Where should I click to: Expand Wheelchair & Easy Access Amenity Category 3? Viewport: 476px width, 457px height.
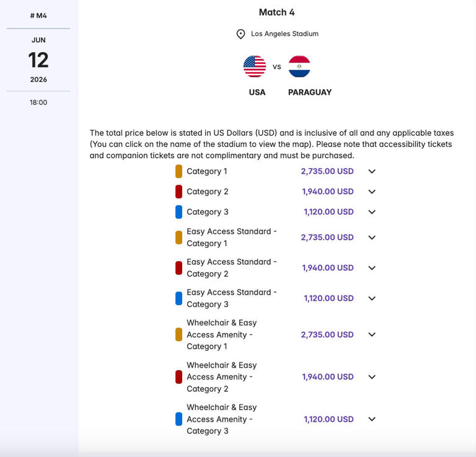(372, 419)
